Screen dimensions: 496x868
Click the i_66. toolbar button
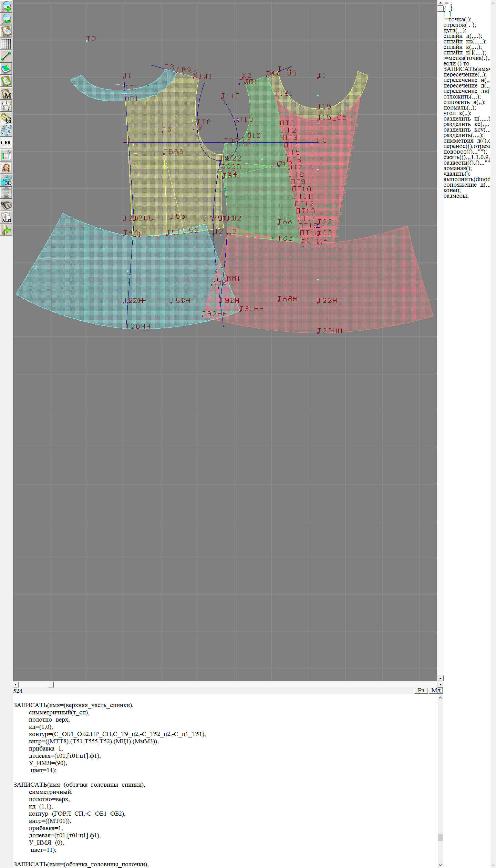click(x=6, y=143)
